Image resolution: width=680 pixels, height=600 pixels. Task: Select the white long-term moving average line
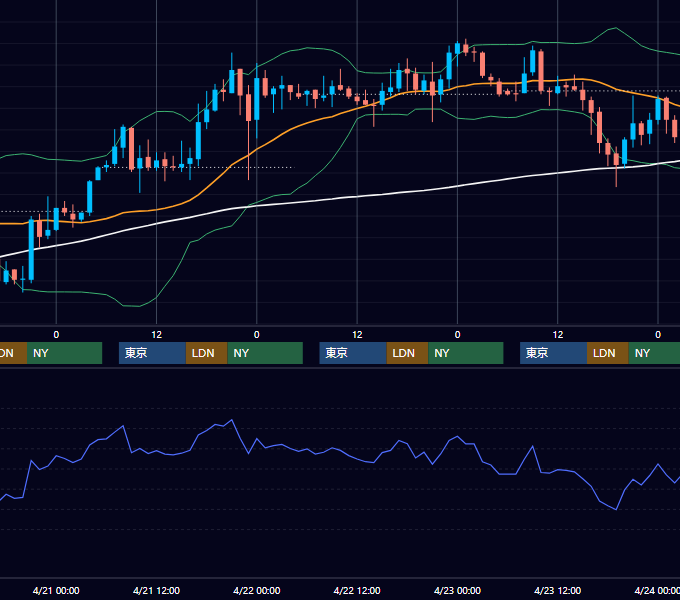point(356,197)
